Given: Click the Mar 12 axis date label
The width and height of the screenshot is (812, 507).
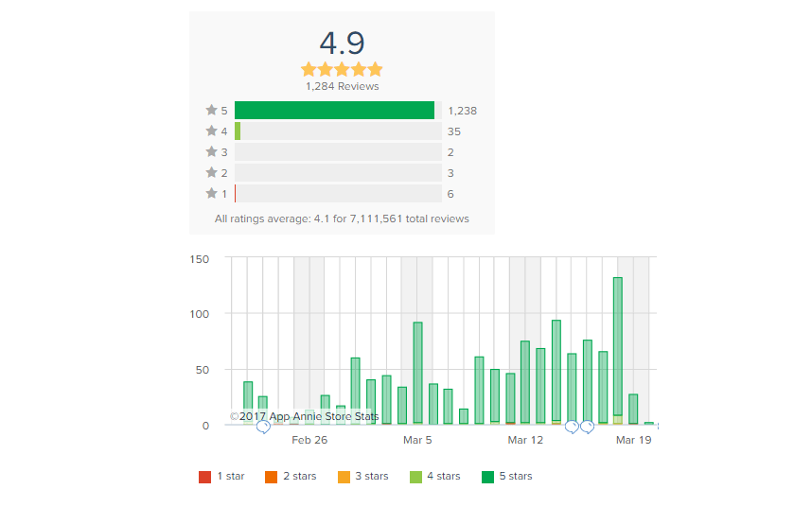Looking at the screenshot, I should [525, 440].
